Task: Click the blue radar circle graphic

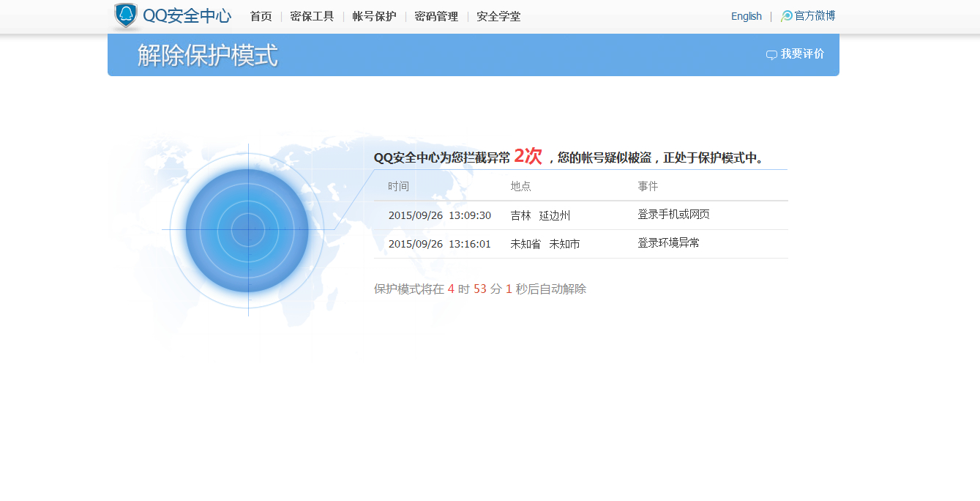Action: [x=247, y=230]
